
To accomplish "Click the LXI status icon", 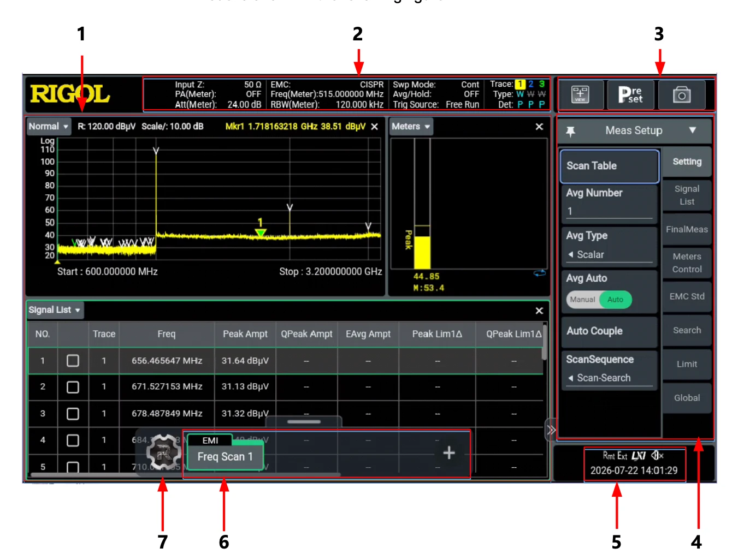I will coord(639,456).
